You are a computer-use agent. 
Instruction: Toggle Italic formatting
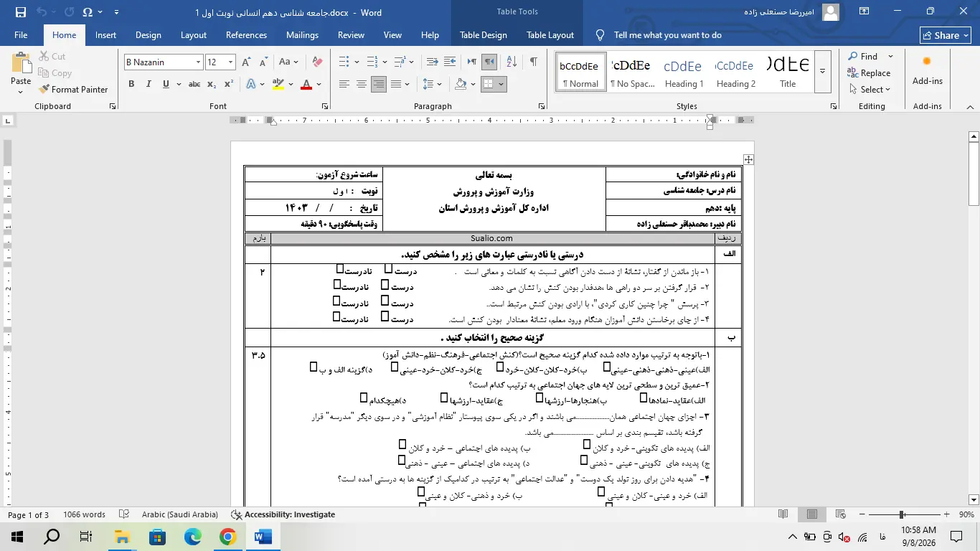point(149,84)
